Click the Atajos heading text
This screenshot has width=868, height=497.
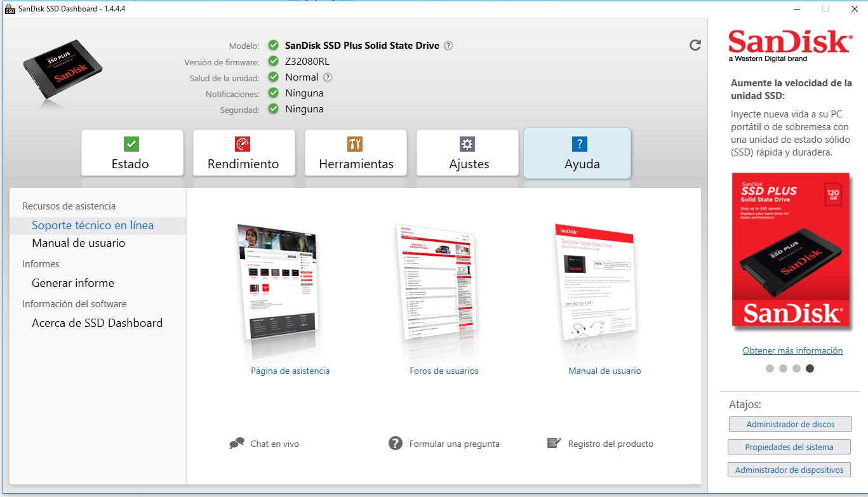click(745, 405)
